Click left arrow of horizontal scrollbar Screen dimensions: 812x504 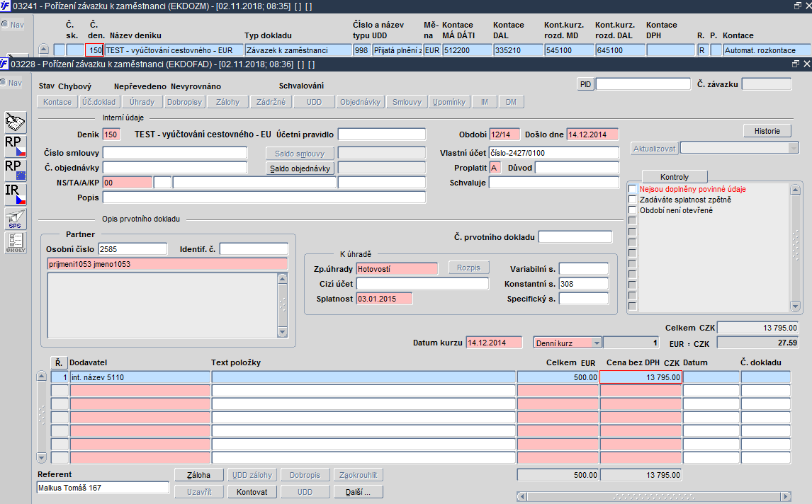click(522, 497)
